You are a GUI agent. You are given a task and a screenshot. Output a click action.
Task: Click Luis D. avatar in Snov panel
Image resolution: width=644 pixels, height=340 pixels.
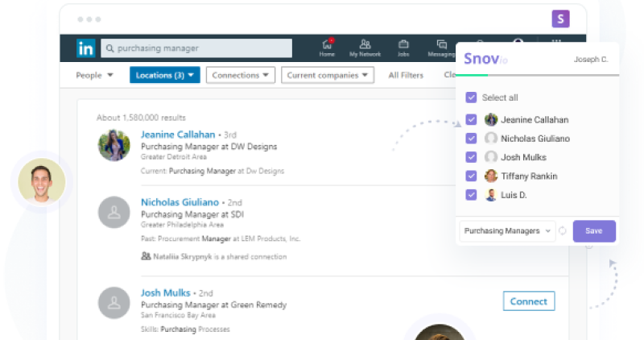(x=491, y=195)
